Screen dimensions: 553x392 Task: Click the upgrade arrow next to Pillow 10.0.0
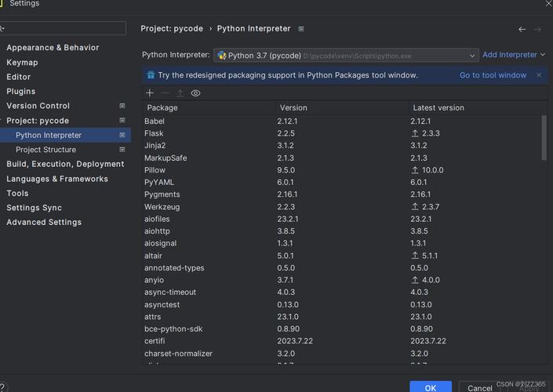(x=415, y=170)
